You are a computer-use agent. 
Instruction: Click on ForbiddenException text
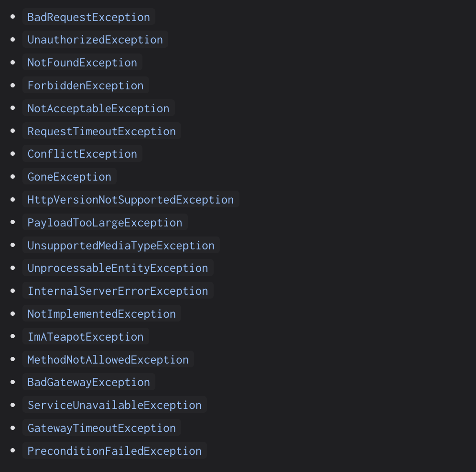point(86,86)
